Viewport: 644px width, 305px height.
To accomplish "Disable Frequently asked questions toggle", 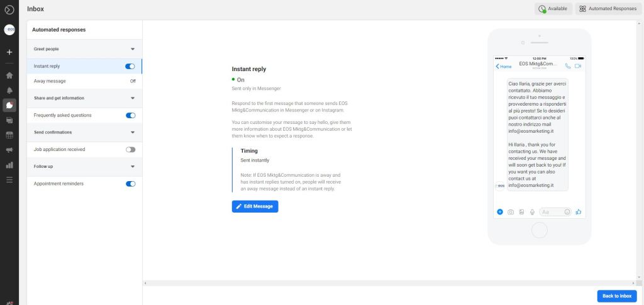I will (x=130, y=116).
